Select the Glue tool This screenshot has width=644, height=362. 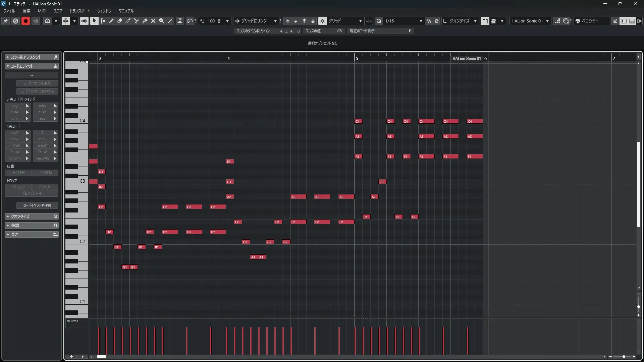(x=145, y=21)
